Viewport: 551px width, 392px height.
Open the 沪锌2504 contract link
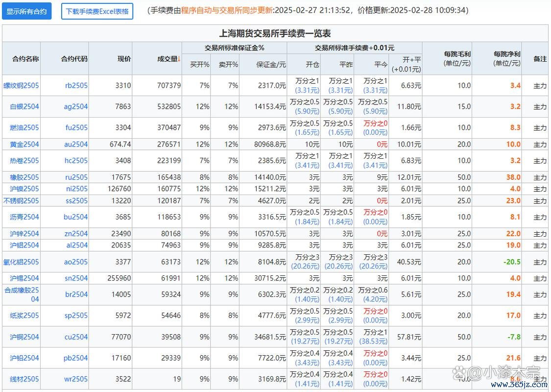point(24,234)
